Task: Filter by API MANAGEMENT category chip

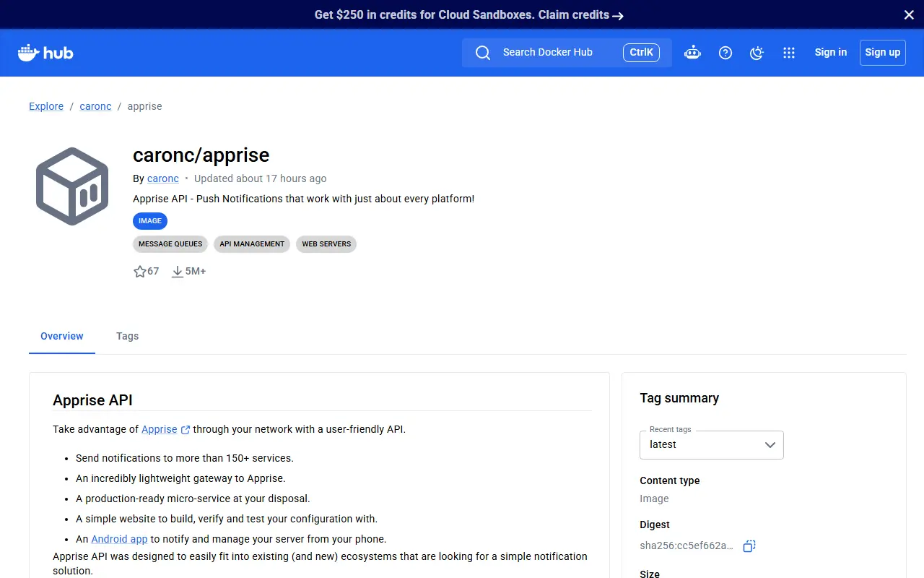Action: pyautogui.click(x=252, y=244)
